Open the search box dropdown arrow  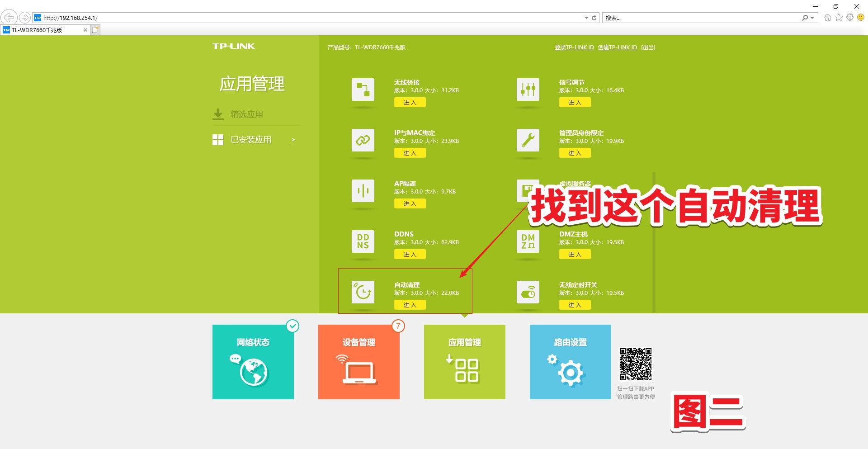(x=812, y=18)
